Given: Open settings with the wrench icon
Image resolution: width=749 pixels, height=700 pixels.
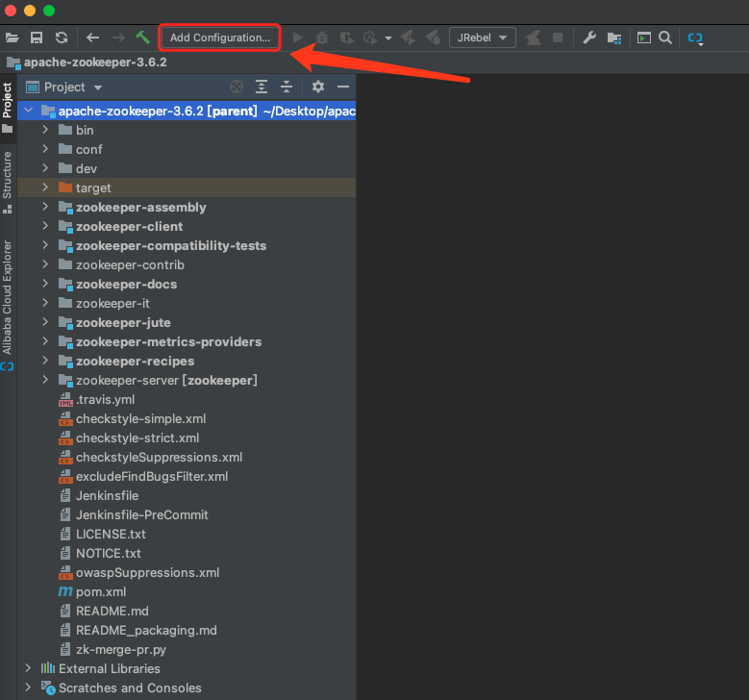Looking at the screenshot, I should coord(589,38).
